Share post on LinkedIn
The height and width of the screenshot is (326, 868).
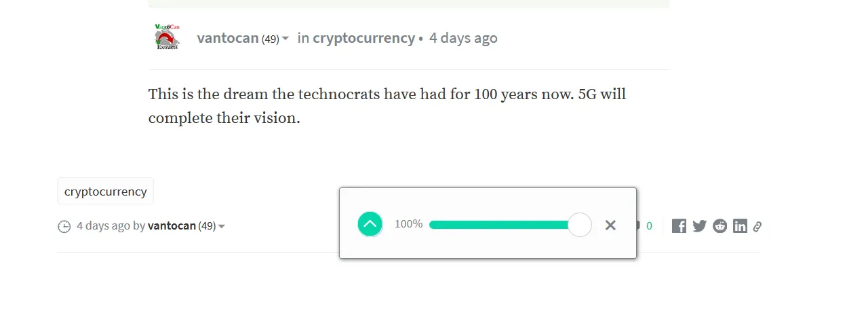coord(740,226)
